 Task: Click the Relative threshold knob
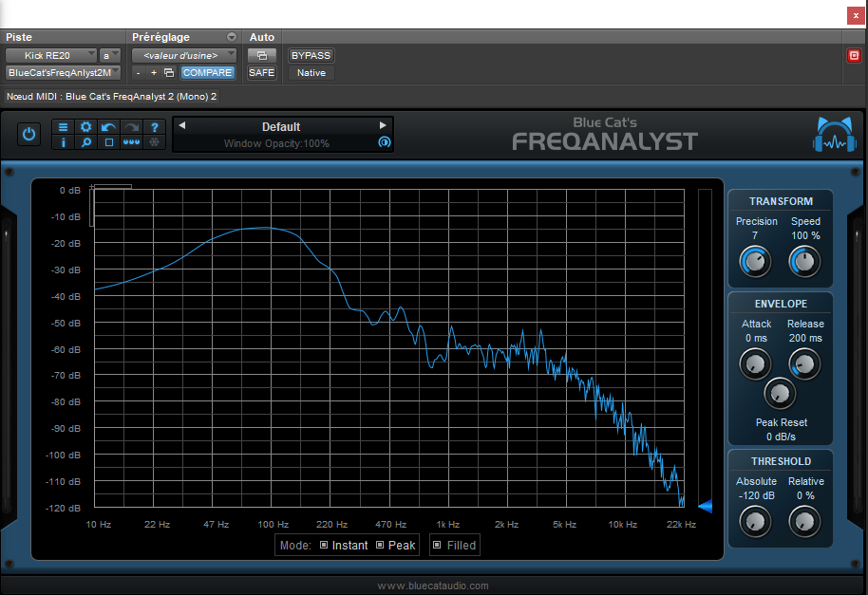pyautogui.click(x=804, y=521)
